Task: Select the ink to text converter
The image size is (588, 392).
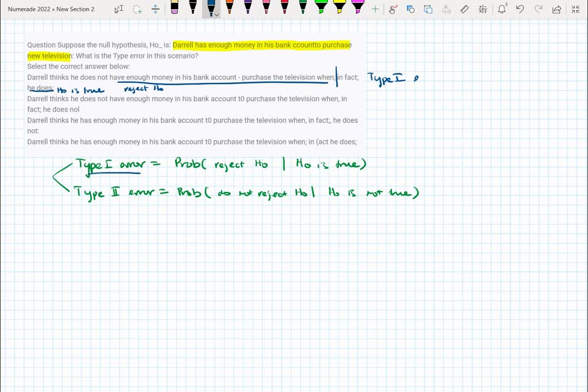Action: pyautogui.click(x=446, y=9)
